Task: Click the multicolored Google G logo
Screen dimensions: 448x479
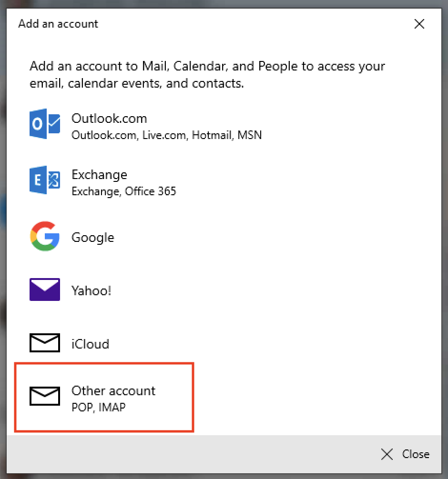Action: tap(45, 236)
